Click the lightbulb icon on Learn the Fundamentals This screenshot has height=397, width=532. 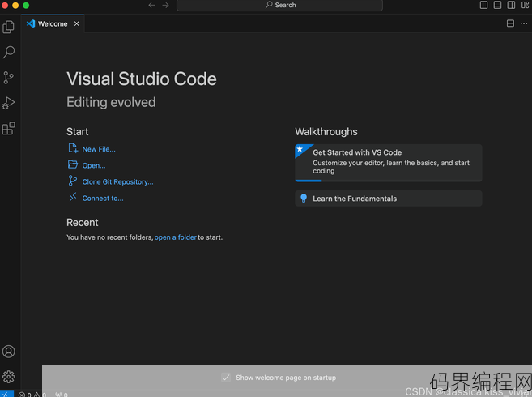pos(304,198)
